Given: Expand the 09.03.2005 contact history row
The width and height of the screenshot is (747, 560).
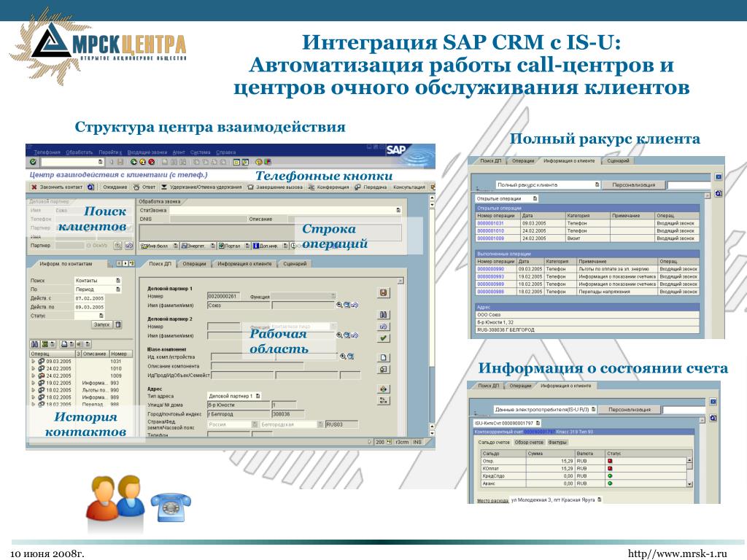Looking at the screenshot, I should coord(33,362).
